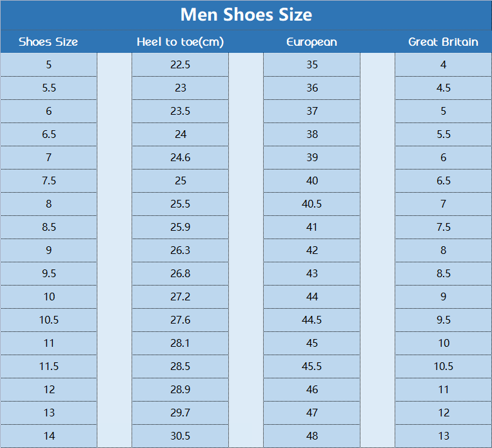This screenshot has height=448, width=492.
Task: Select shoe size 14 cell
Action: tap(49, 436)
